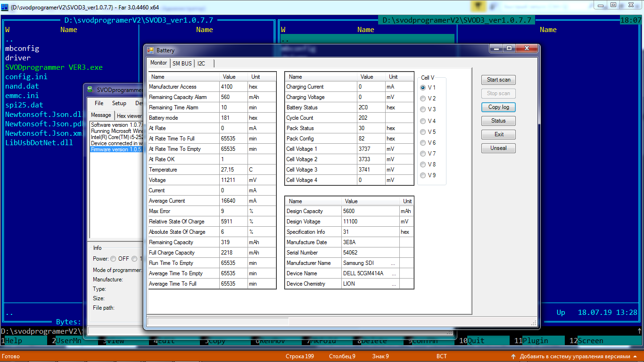Screen dimensions: 644x362
Task: Click the Far Manager clock showing 18:07
Action: [x=631, y=20]
